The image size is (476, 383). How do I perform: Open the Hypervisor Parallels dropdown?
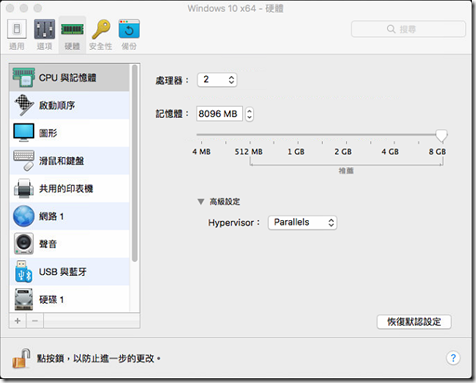point(302,222)
